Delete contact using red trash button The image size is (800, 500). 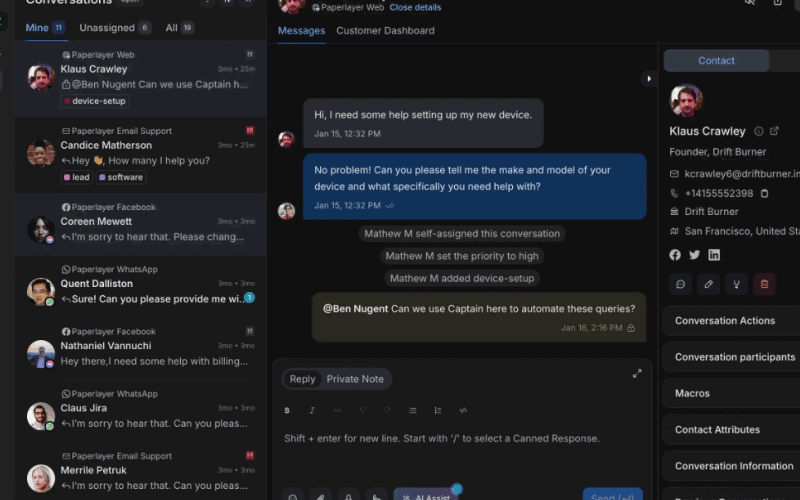point(764,284)
